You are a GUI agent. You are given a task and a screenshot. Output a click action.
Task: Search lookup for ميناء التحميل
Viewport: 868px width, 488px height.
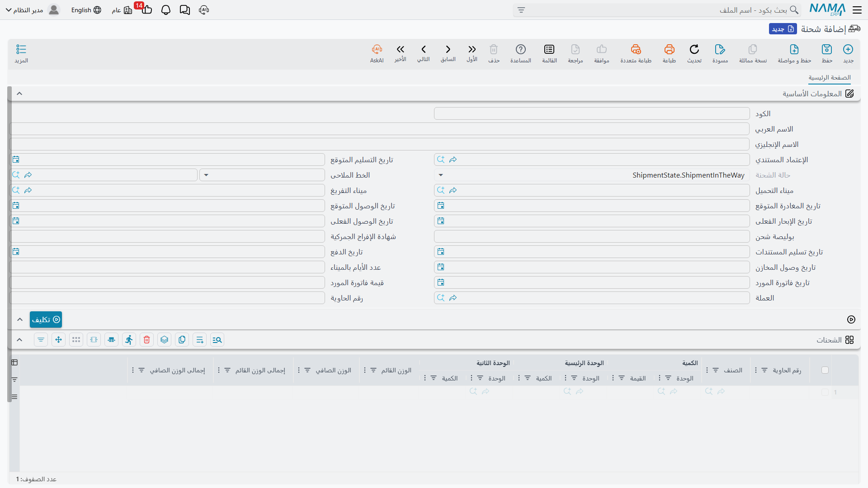[441, 190]
